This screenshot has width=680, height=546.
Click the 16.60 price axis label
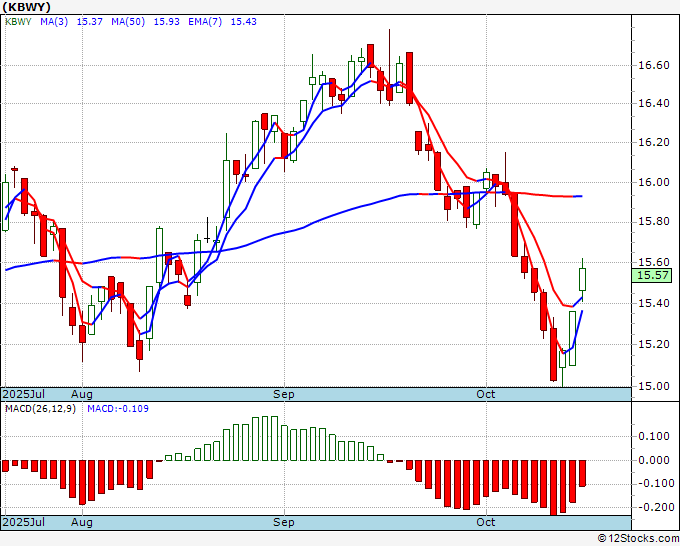coord(654,65)
